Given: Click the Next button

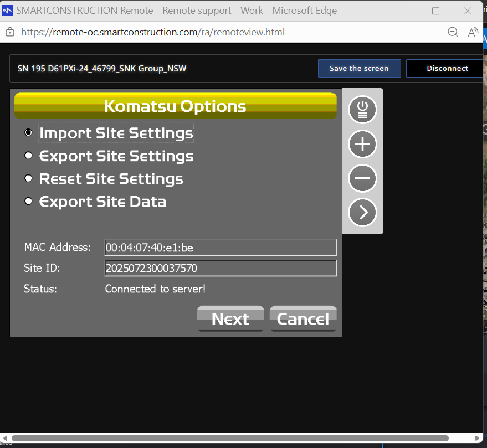Looking at the screenshot, I should click(x=230, y=319).
